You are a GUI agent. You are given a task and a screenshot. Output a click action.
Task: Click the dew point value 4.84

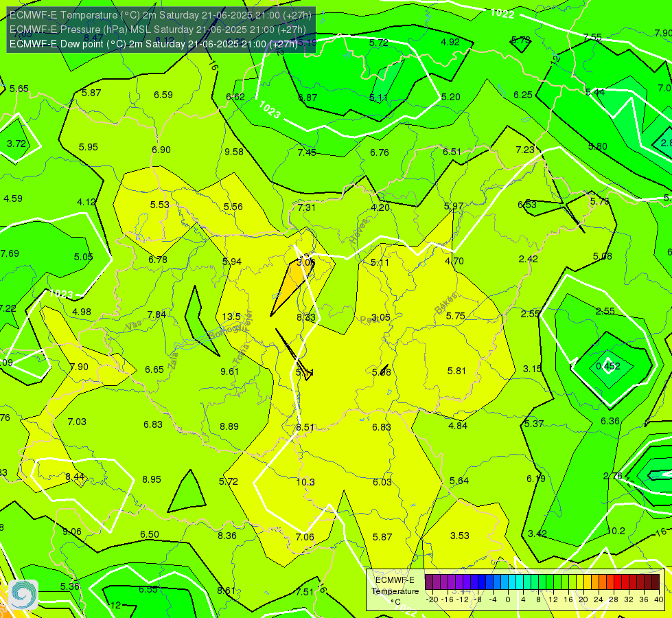(458, 426)
